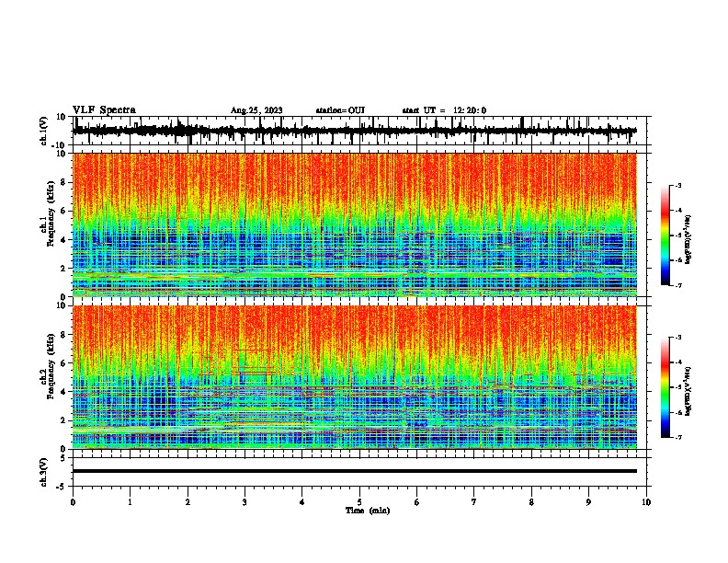The width and height of the screenshot is (728, 563).
Task: Click the ch.2 spectrogram plot
Action: [355, 377]
